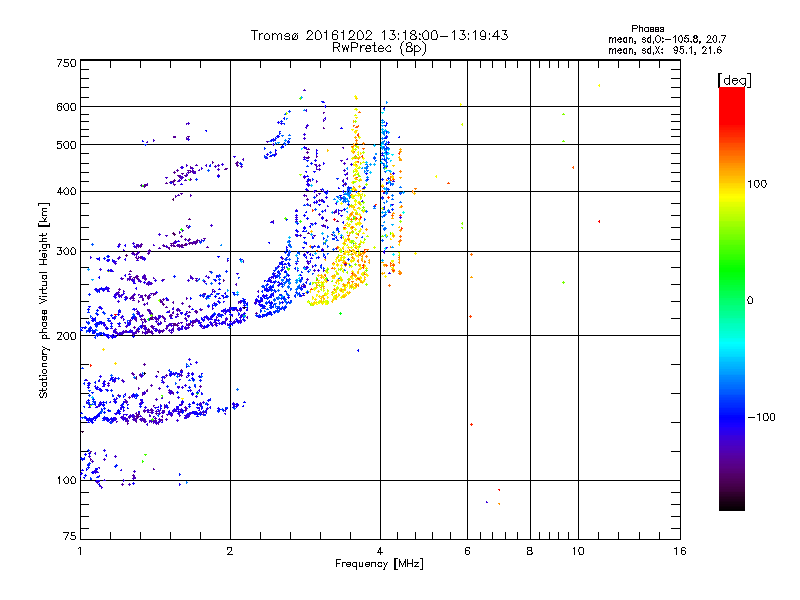Click the y-axis tick label '200'
800x600 pixels.
click(66, 336)
